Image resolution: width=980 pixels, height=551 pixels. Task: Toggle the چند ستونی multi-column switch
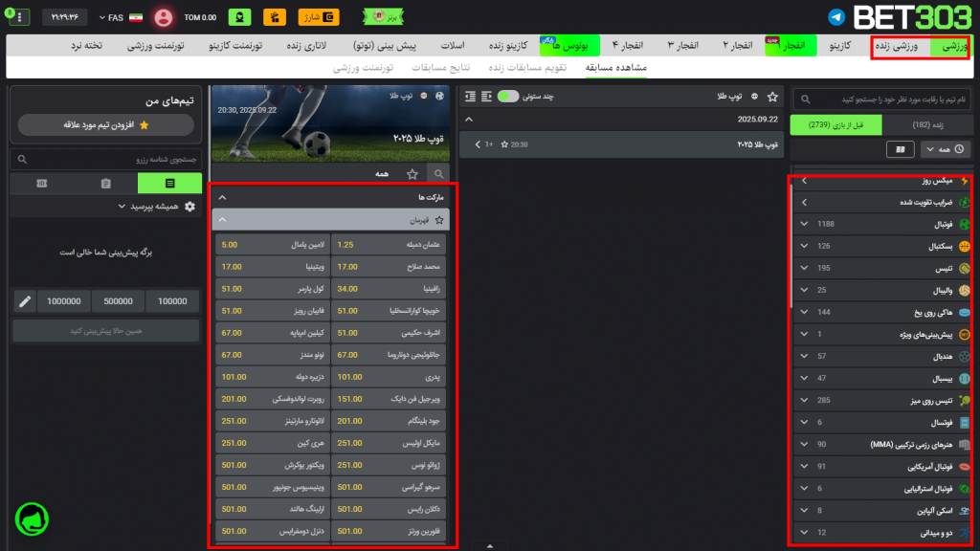point(508,97)
